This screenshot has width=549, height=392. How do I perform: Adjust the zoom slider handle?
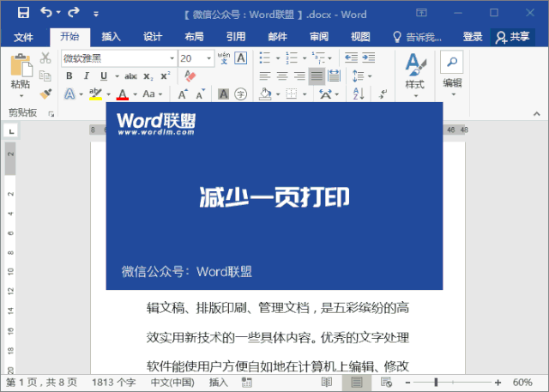pyautogui.click(x=436, y=383)
